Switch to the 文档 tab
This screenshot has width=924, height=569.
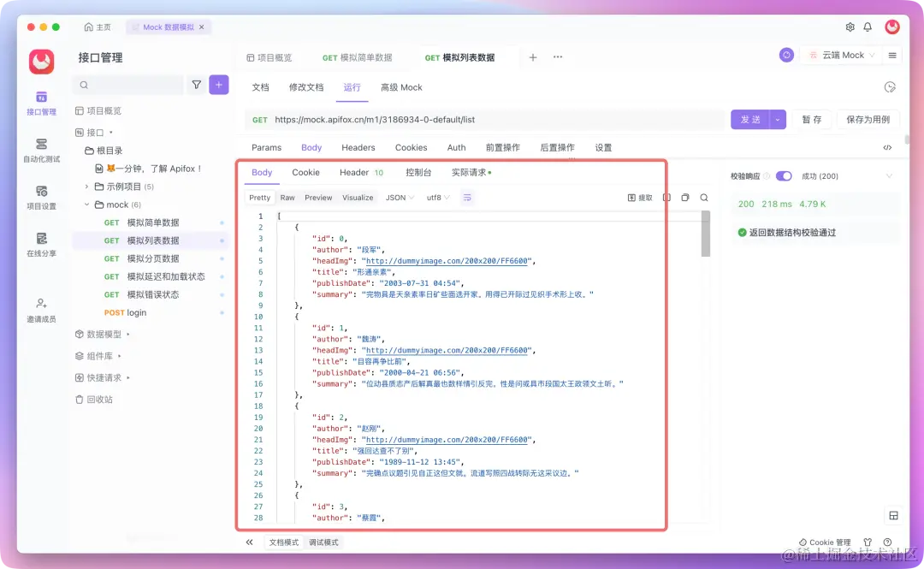(x=260, y=87)
